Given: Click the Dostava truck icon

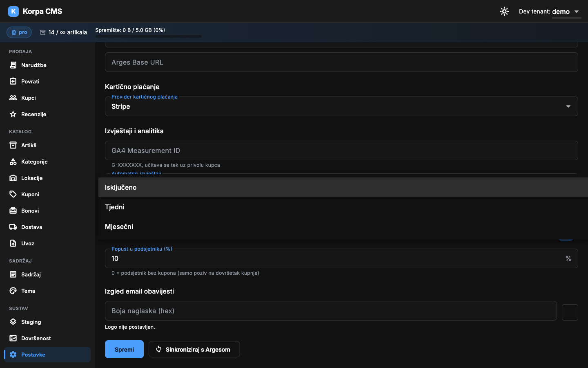Looking at the screenshot, I should click(13, 227).
